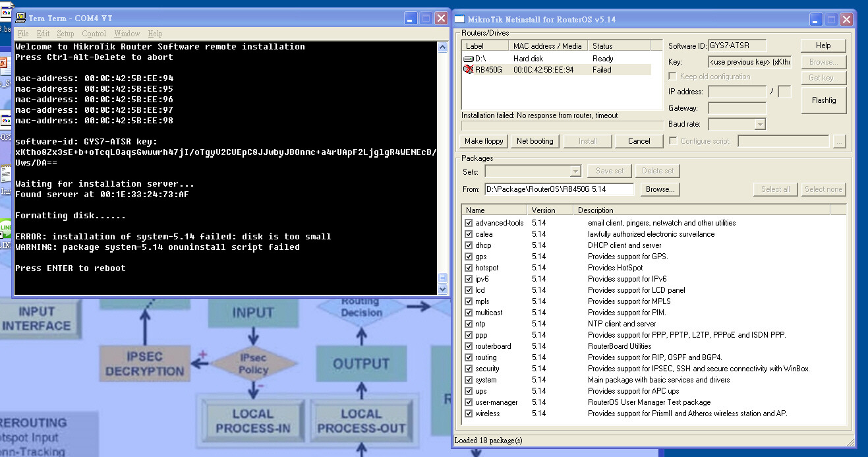The height and width of the screenshot is (457, 868).
Task: Click 'Ready' status of D:\ row
Action: click(x=602, y=59)
